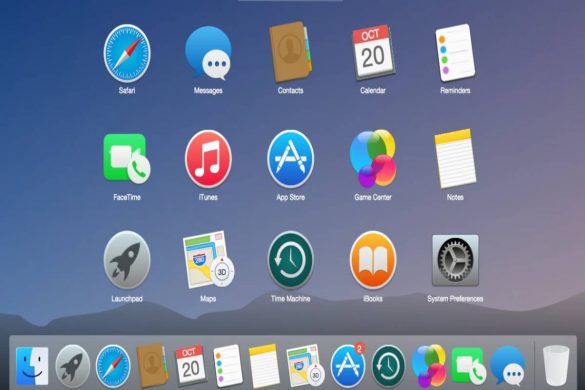Click the "Contacts" label text
This screenshot has height=390, width=585.
pyautogui.click(x=290, y=90)
